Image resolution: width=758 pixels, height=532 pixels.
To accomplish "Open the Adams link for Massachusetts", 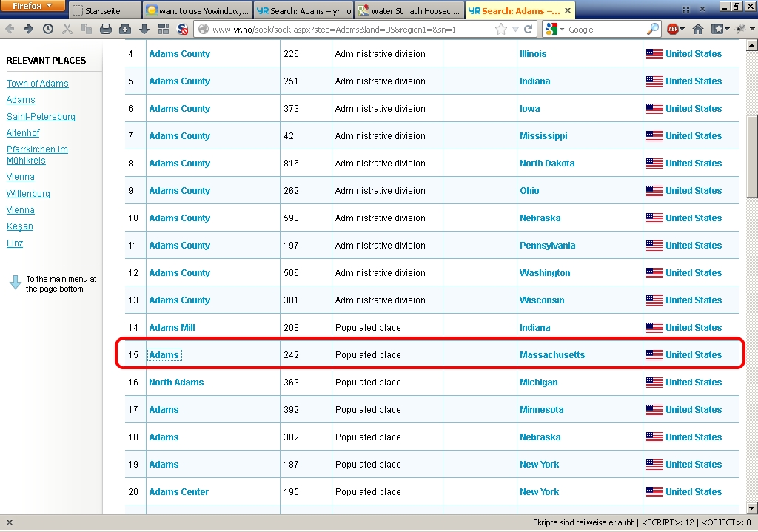I will pyautogui.click(x=164, y=355).
